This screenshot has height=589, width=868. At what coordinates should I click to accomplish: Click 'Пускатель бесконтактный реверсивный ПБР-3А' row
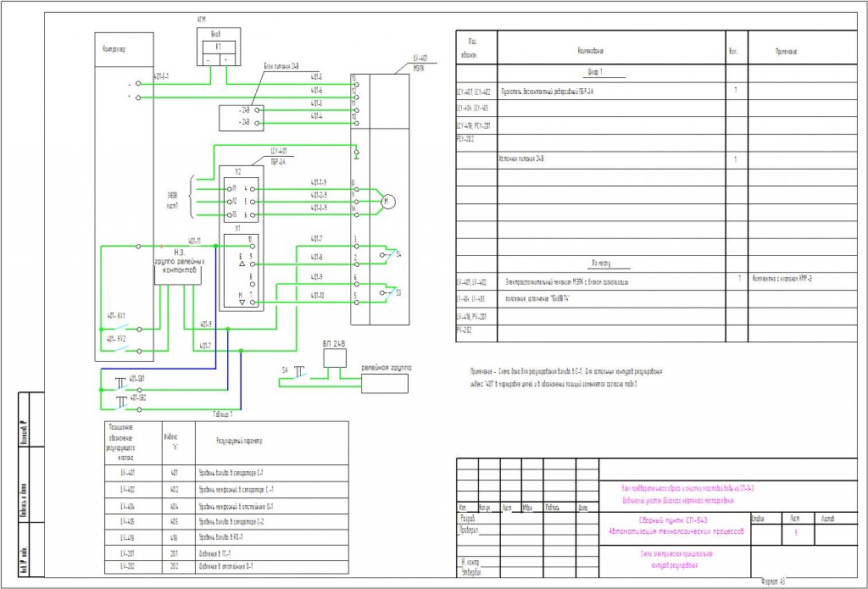point(548,90)
